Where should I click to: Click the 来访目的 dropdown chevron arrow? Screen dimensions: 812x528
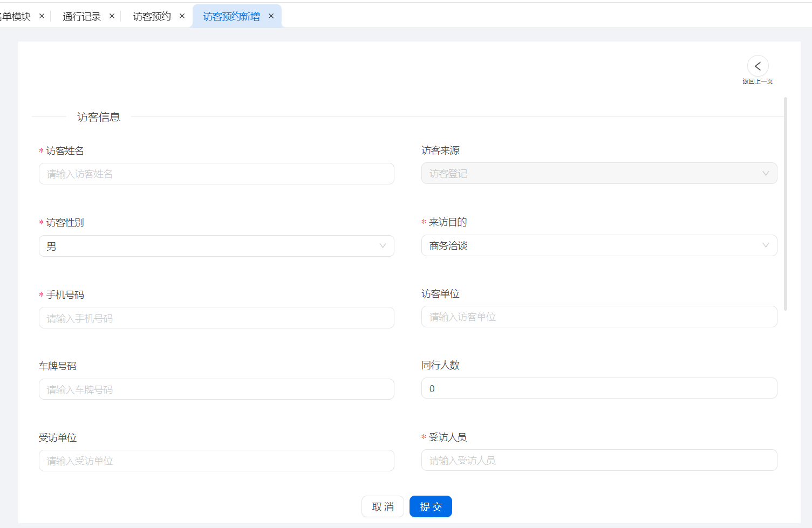click(x=765, y=245)
